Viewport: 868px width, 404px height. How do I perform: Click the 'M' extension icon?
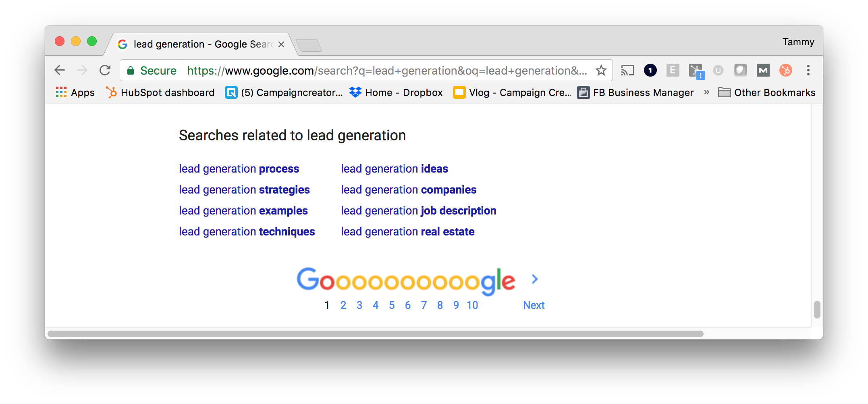click(x=763, y=70)
